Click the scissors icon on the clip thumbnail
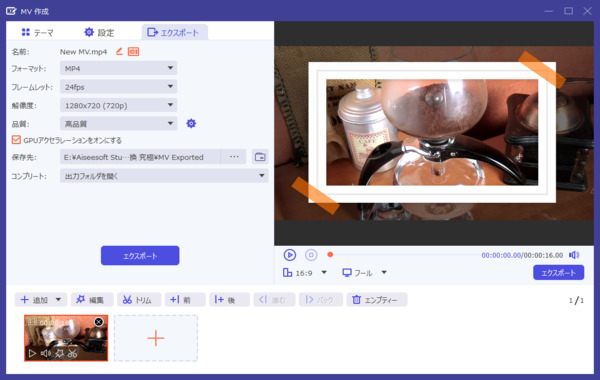Viewport: 600px width, 380px height. [x=72, y=353]
